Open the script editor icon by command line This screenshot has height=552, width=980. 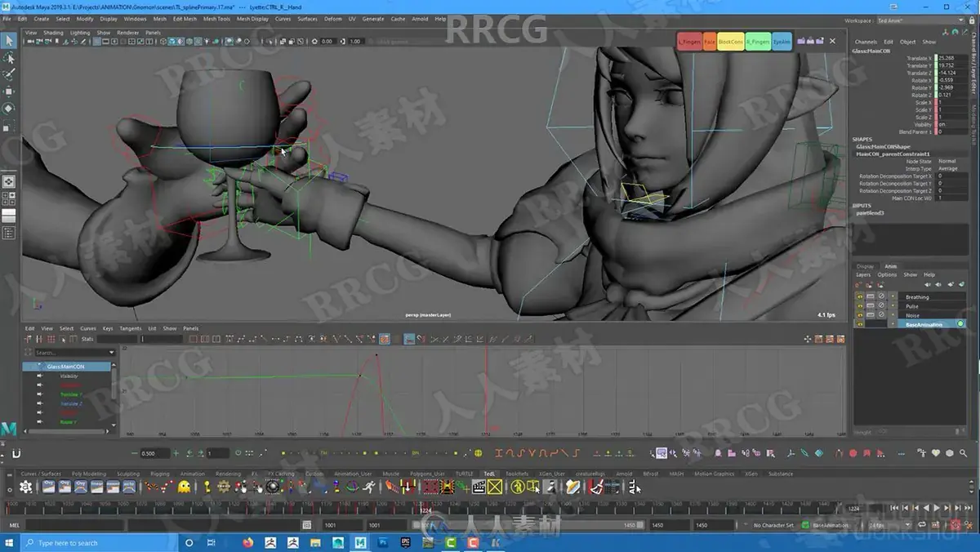click(x=307, y=525)
